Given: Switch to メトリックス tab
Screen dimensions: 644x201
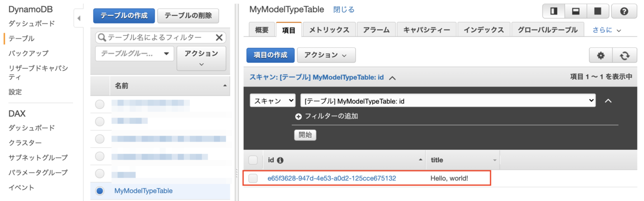Looking at the screenshot, I should [329, 30].
